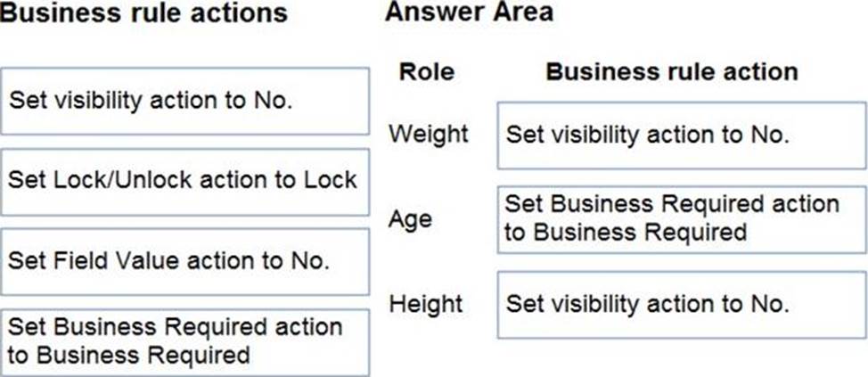Image resolution: width=868 pixels, height=377 pixels.
Task: Select "Set Business Required action" in left actions list
Action: pyautogui.click(x=175, y=327)
